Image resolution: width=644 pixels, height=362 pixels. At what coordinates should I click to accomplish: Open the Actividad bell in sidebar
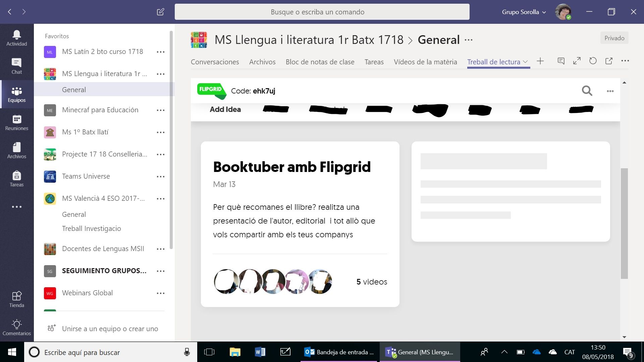tap(16, 38)
